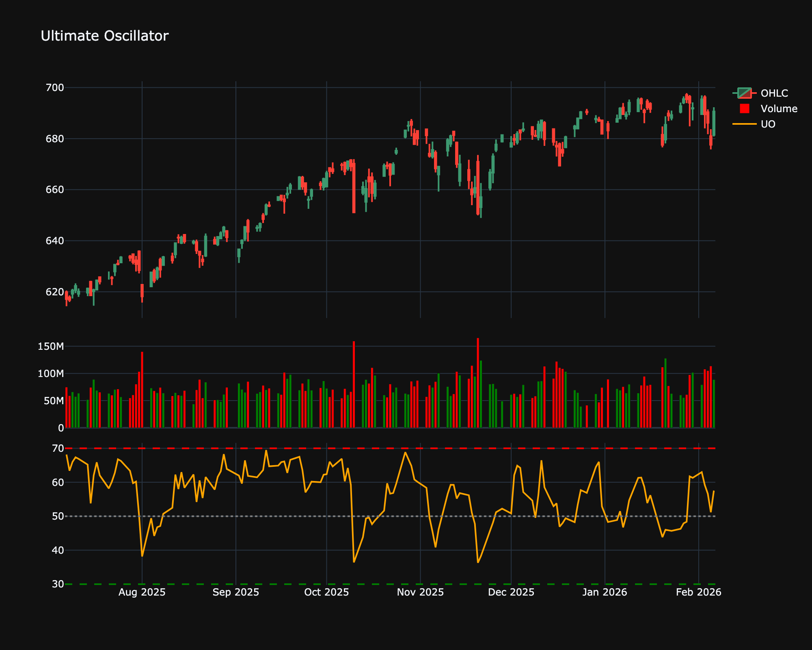Click the Feb 2026 axis label
Image resolution: width=812 pixels, height=650 pixels.
pyautogui.click(x=698, y=592)
